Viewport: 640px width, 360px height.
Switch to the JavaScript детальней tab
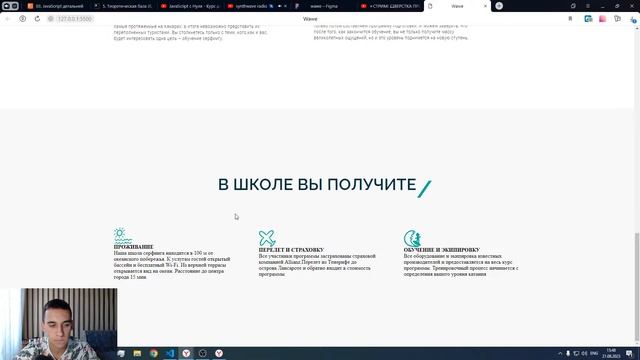pyautogui.click(x=56, y=6)
